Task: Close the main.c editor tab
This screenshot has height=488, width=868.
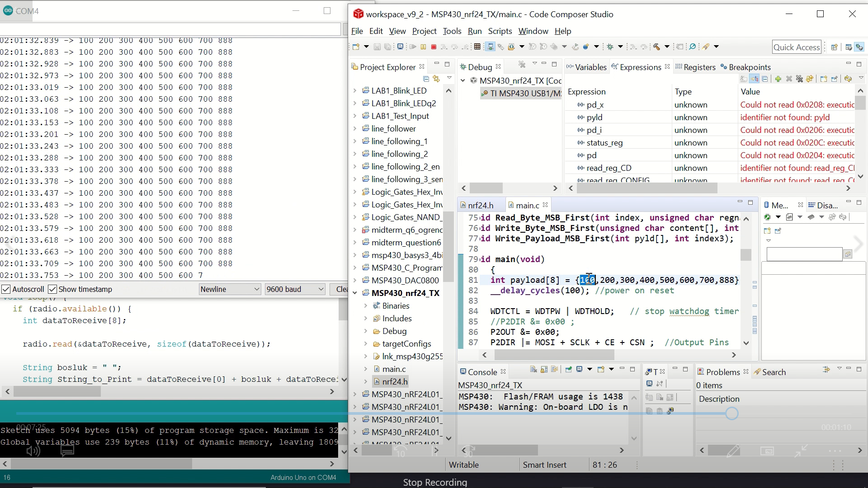Action: (546, 205)
